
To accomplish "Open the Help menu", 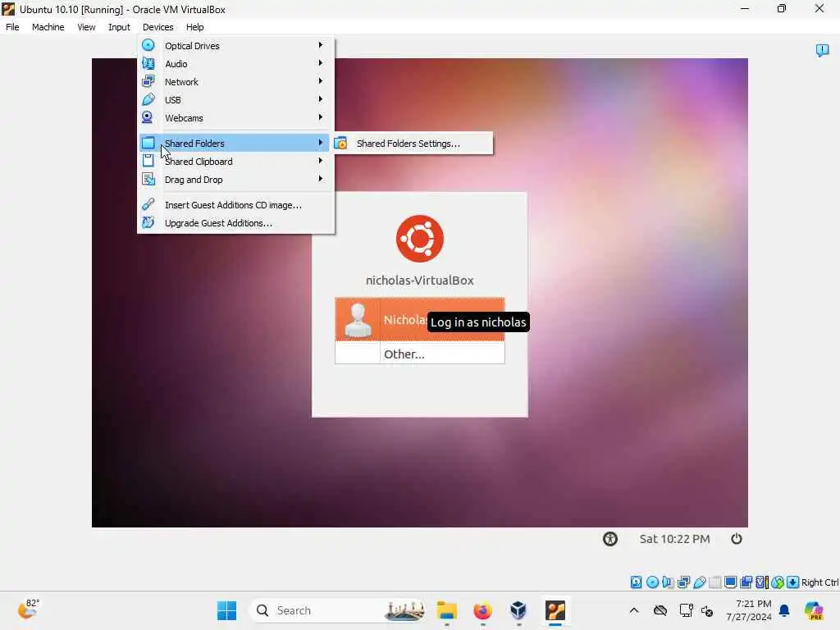I will [194, 27].
